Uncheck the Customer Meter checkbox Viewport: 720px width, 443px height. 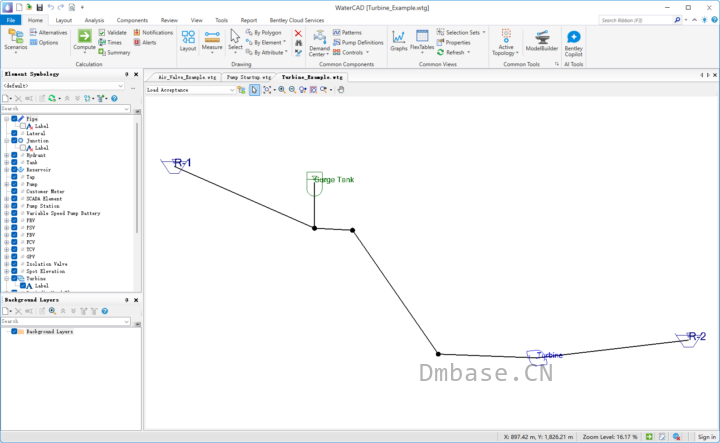[x=14, y=191]
